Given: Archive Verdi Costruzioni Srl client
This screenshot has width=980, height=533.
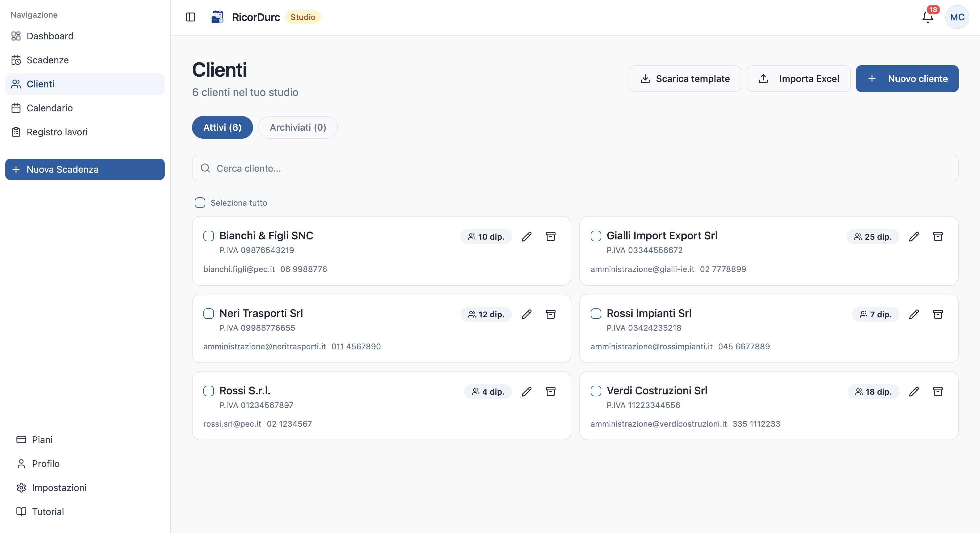Looking at the screenshot, I should (x=938, y=391).
